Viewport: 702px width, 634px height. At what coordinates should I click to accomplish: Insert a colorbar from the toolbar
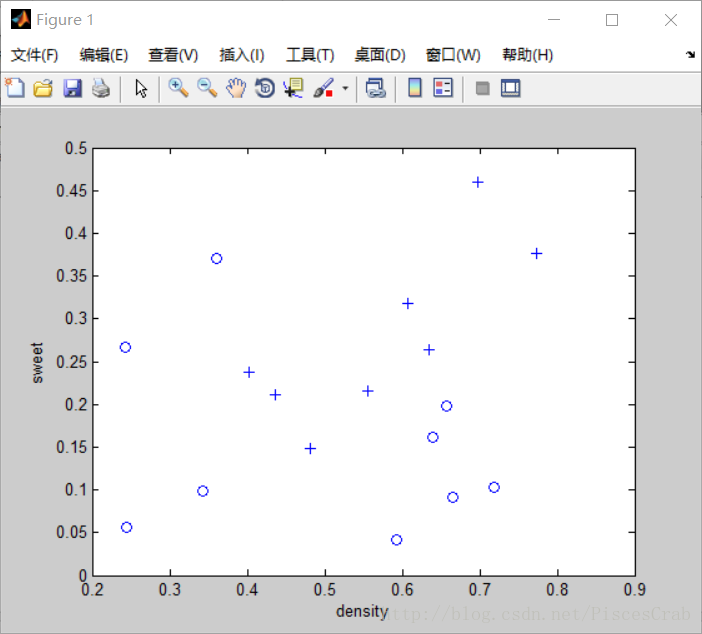[415, 88]
